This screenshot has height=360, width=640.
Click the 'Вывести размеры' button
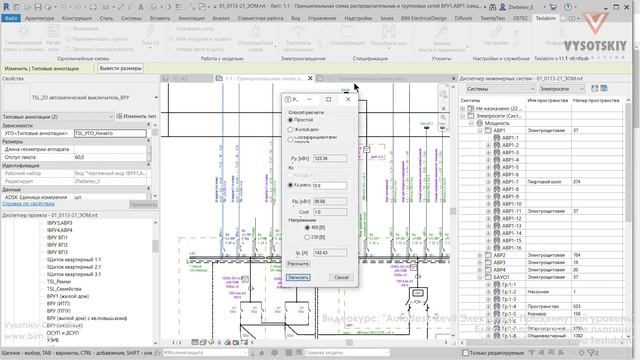coord(120,68)
